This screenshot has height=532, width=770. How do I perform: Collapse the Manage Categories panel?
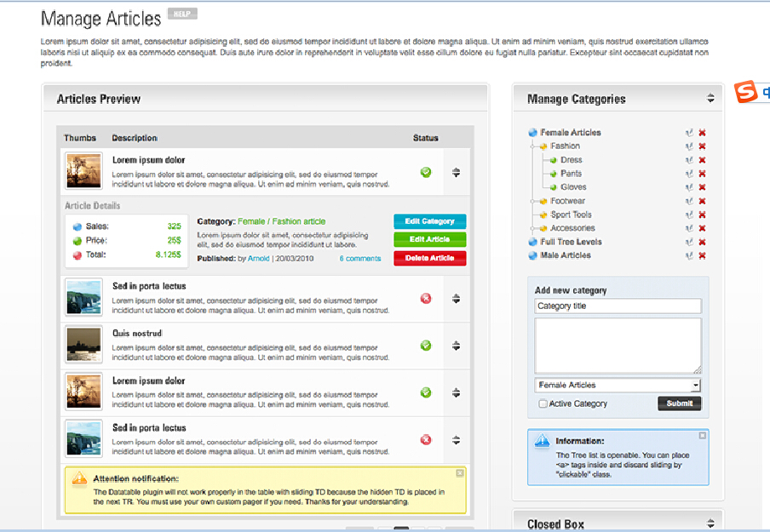710,99
